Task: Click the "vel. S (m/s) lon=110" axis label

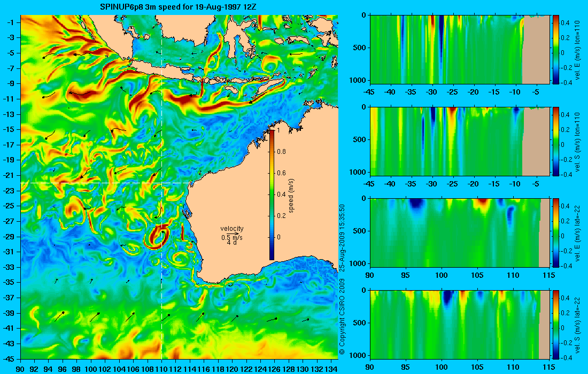Action: (577, 142)
